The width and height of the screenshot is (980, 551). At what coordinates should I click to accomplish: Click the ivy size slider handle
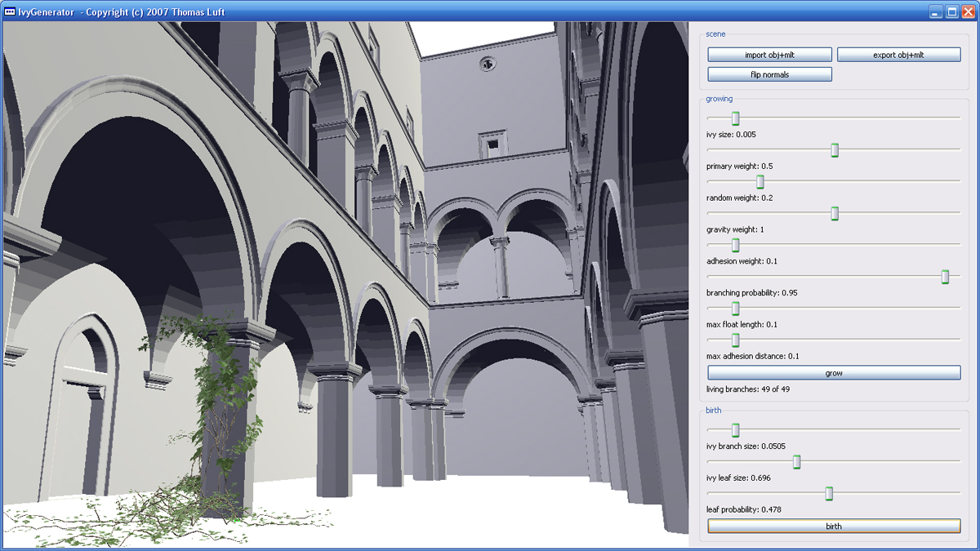[x=735, y=119]
